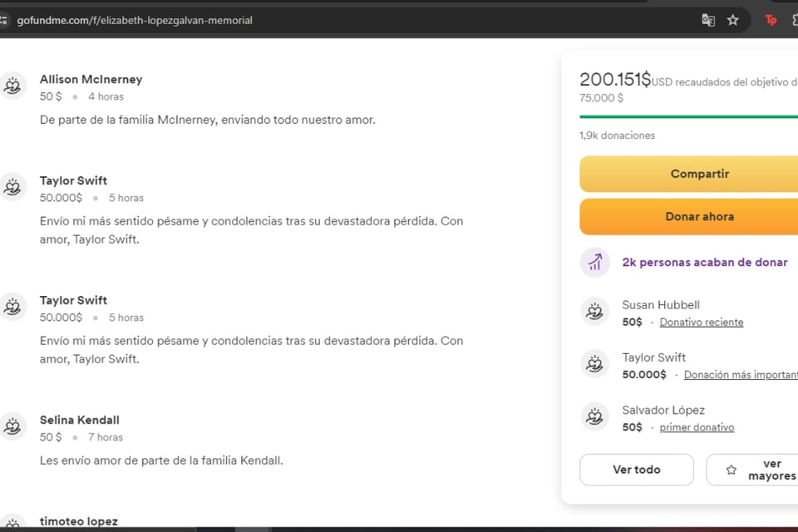Click the timoteo lopez donor name
798x532 pixels.
(79, 521)
